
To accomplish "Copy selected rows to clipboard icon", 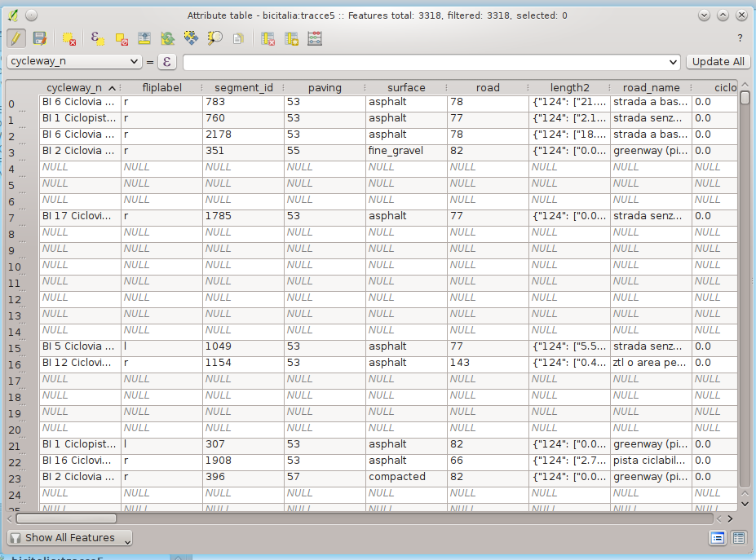I will pyautogui.click(x=238, y=38).
